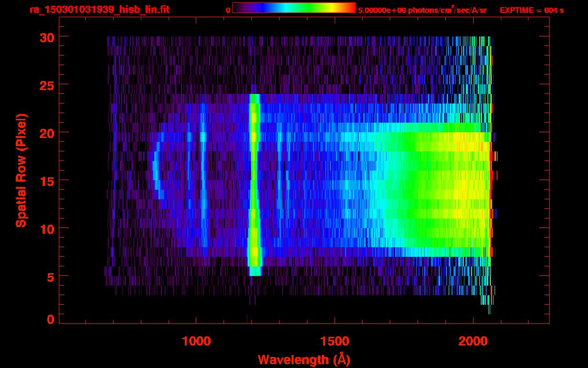588x368 pixels.
Task: Click the rainbow color scale bar
Action: tap(294, 8)
